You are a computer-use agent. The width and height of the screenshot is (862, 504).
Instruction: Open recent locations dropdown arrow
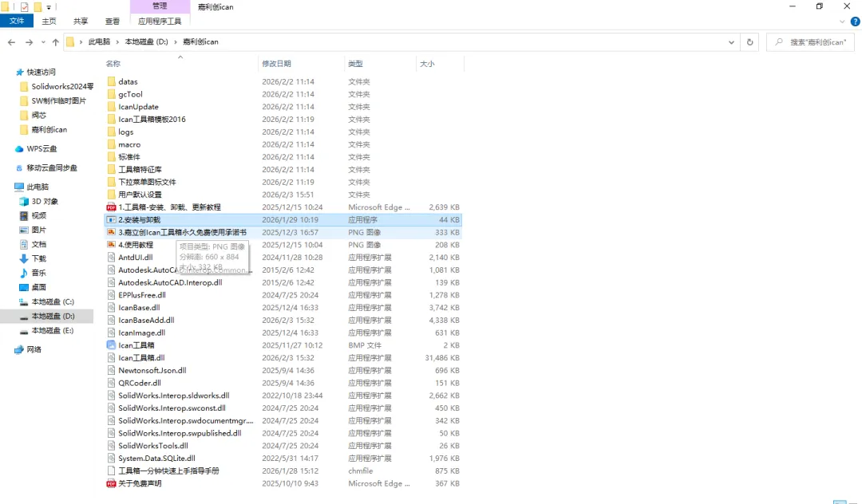43,42
